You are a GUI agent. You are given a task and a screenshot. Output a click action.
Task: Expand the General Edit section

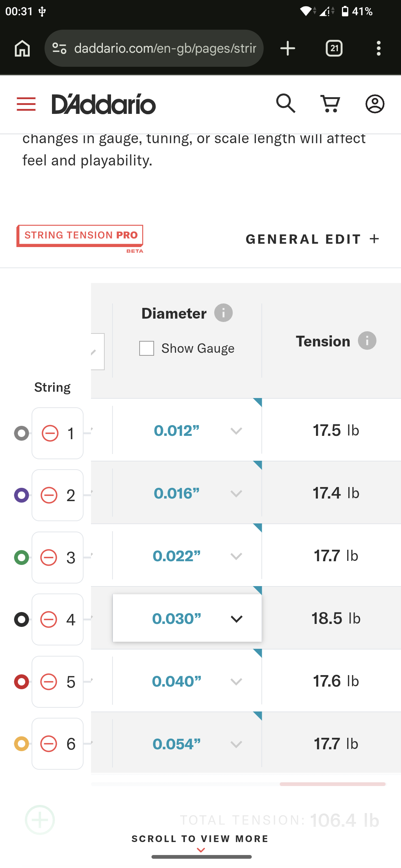click(x=313, y=239)
